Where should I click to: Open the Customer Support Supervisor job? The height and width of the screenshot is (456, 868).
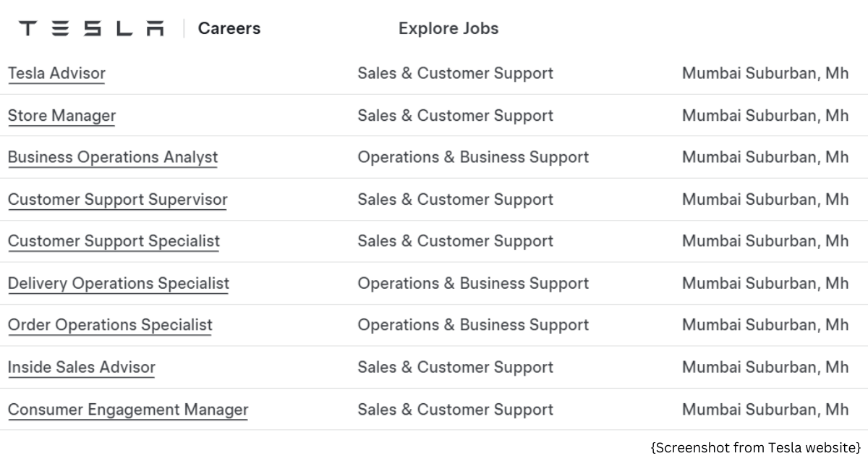[117, 199]
